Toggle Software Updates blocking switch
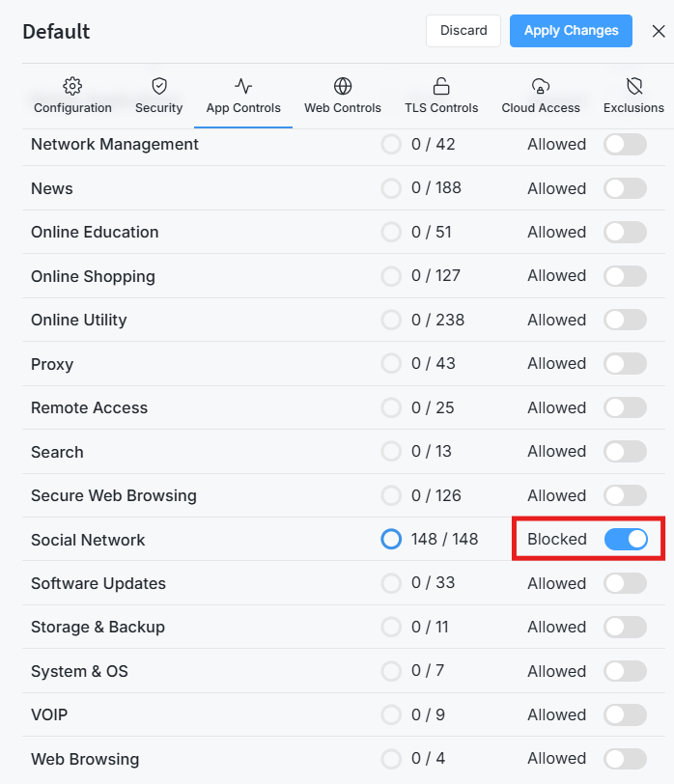Viewport: 674px width, 784px height. pos(625,583)
